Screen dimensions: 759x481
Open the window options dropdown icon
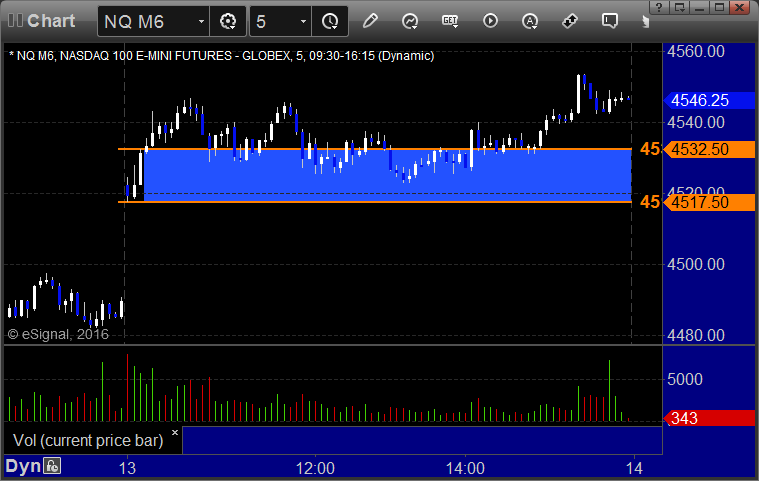[680, 7]
